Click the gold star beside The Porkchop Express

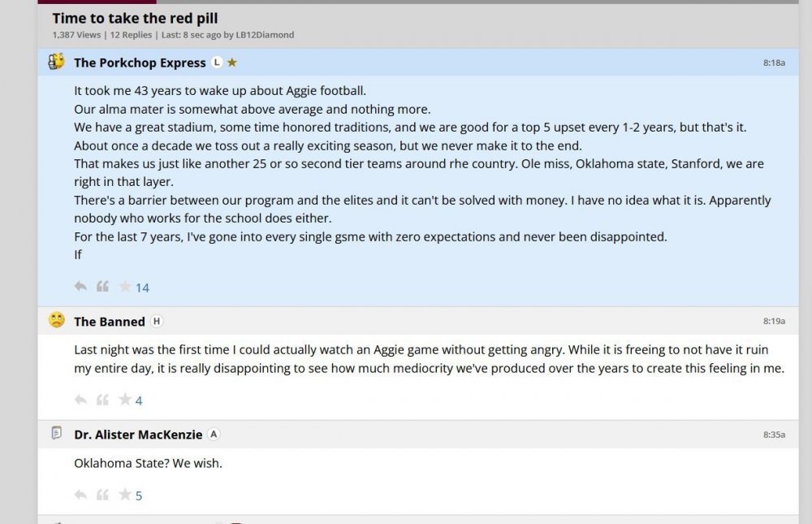(x=232, y=63)
